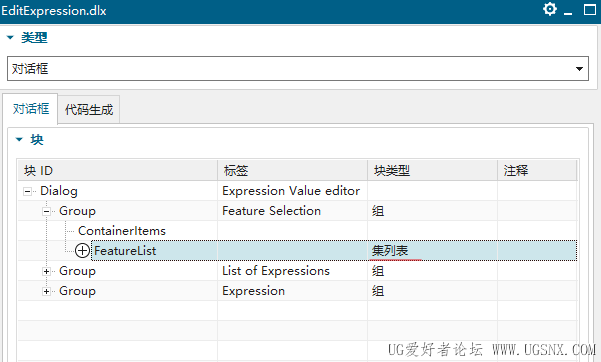Select the Dialog root item
The image size is (601, 362).
tap(59, 191)
